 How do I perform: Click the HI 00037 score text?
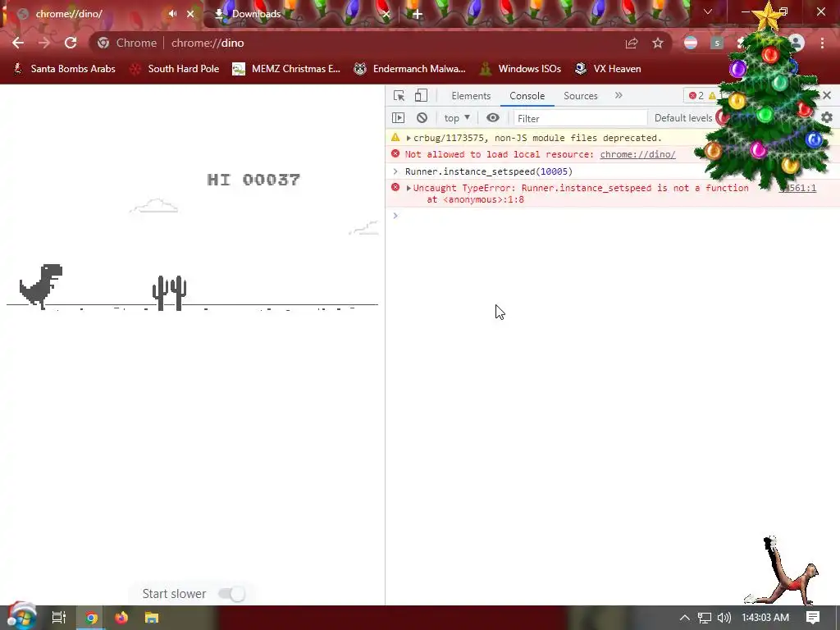253,180
